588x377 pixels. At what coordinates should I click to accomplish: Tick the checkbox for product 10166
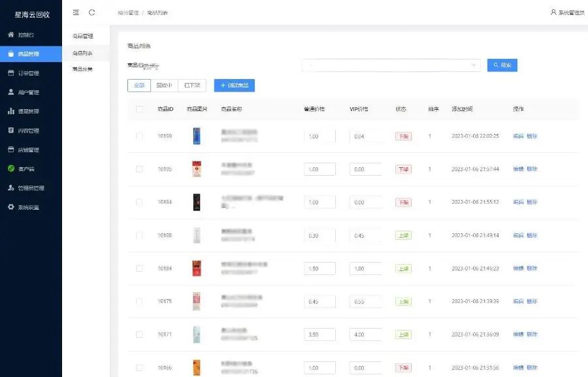139,368
